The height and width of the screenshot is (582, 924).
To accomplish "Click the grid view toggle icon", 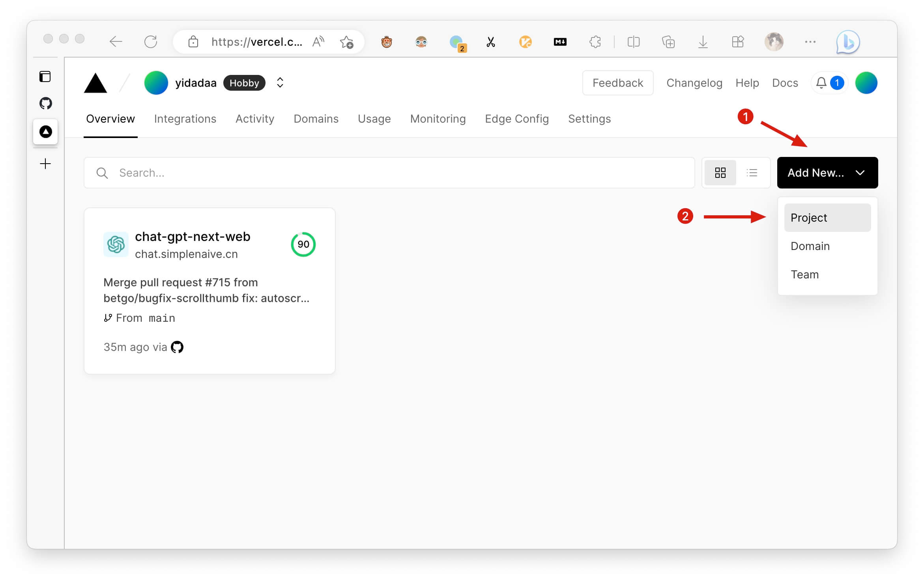I will point(720,172).
